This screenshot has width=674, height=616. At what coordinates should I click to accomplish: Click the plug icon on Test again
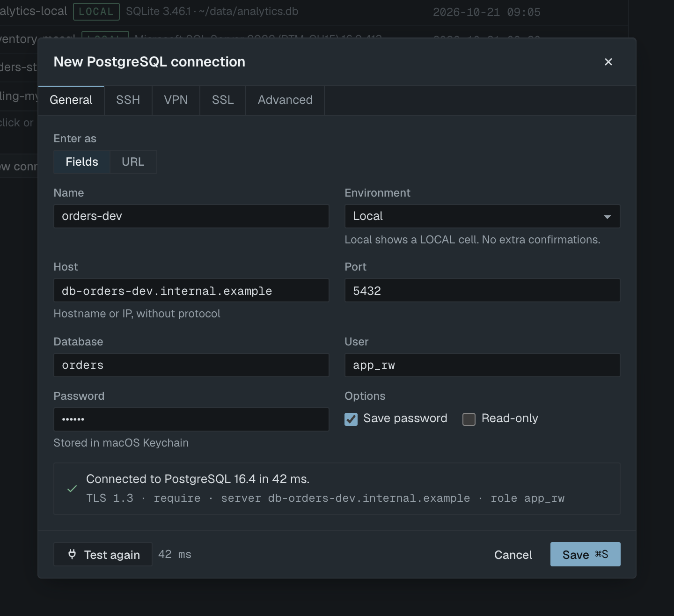tap(72, 555)
